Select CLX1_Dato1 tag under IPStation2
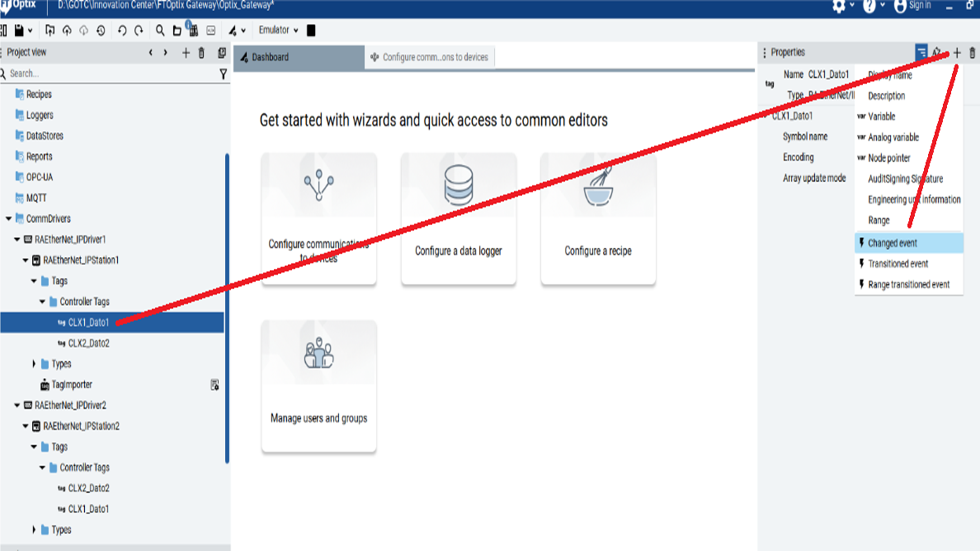The image size is (980, 551). [x=89, y=509]
